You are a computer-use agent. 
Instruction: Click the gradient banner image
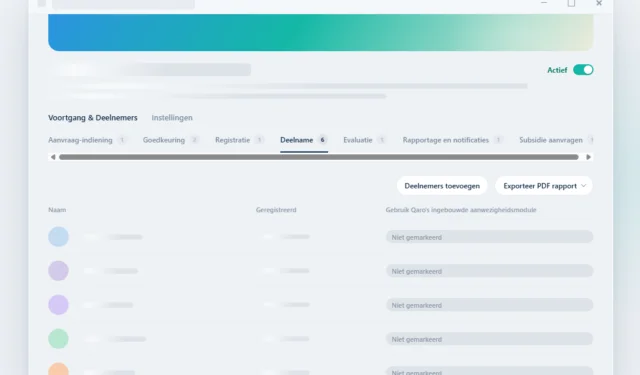(320, 32)
